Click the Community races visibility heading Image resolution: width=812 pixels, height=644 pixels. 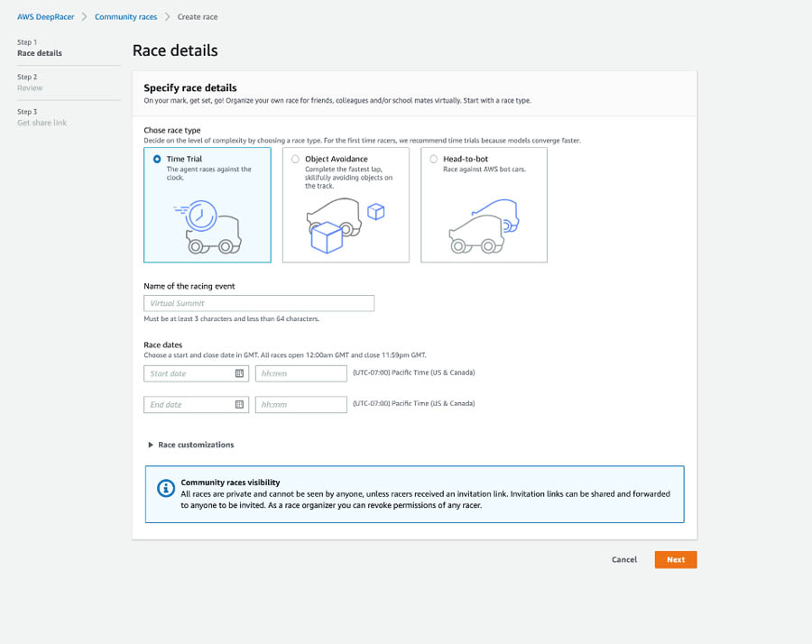(230, 482)
